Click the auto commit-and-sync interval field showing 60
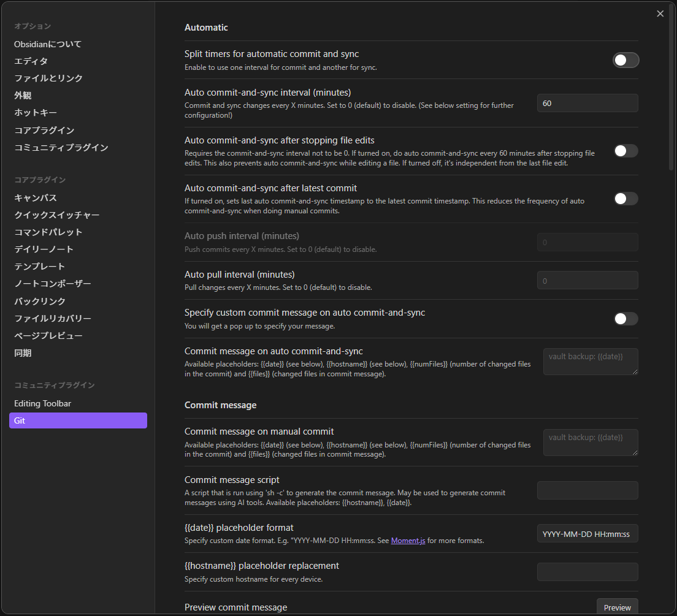This screenshot has height=616, width=677. [x=587, y=103]
